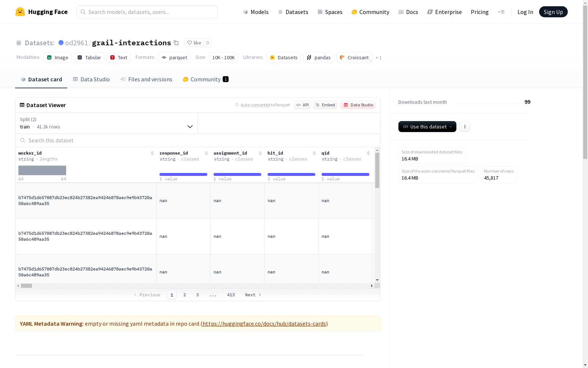
Task: Open Spaces from the navigation bar
Action: click(x=330, y=12)
